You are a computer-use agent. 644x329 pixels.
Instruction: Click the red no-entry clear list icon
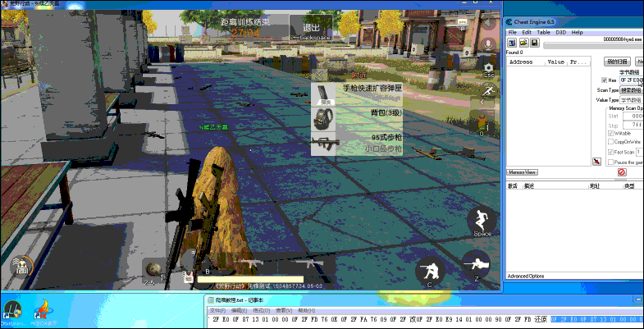click(622, 172)
